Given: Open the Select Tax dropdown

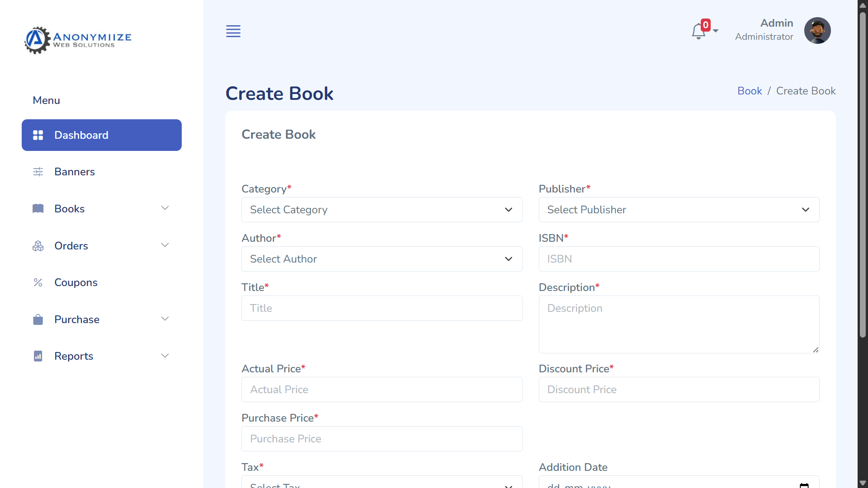Looking at the screenshot, I should (382, 482).
